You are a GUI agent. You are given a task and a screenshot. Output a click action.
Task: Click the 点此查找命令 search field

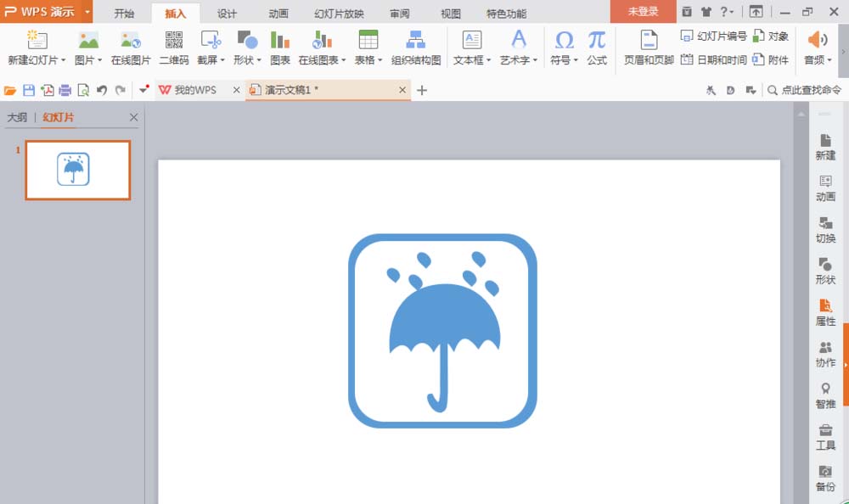pyautogui.click(x=805, y=91)
